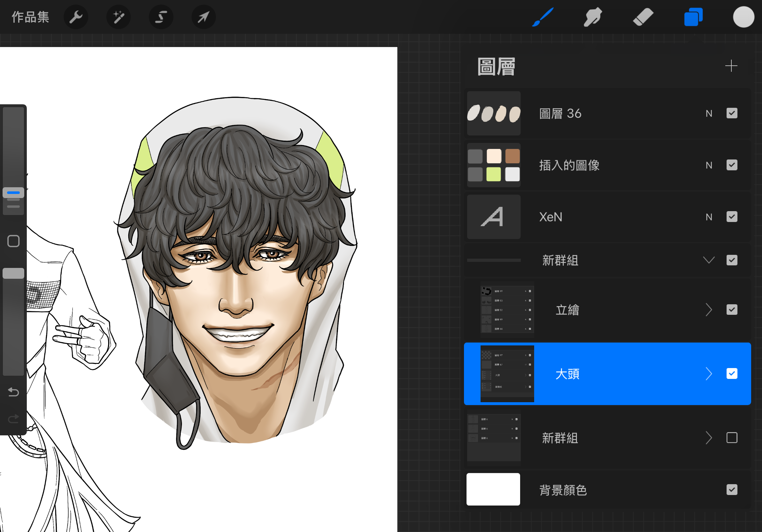The width and height of the screenshot is (762, 532).
Task: Open the active color circle
Action: (x=743, y=17)
